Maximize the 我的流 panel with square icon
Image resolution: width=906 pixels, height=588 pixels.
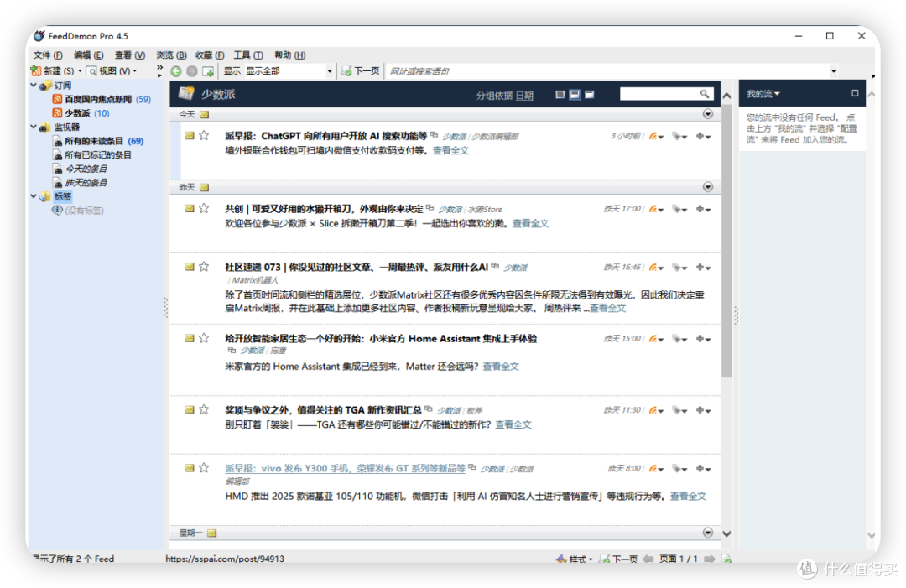[855, 93]
